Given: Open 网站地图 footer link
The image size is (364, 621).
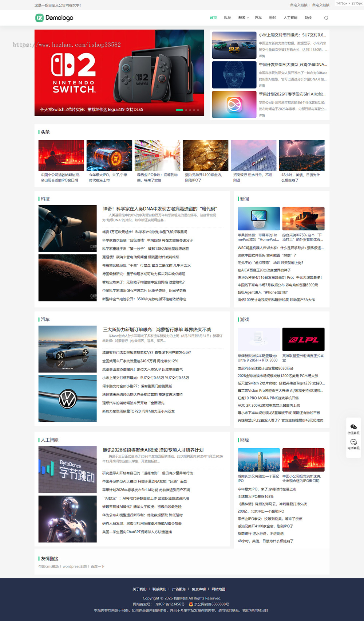Looking at the screenshot, I should [218, 589].
